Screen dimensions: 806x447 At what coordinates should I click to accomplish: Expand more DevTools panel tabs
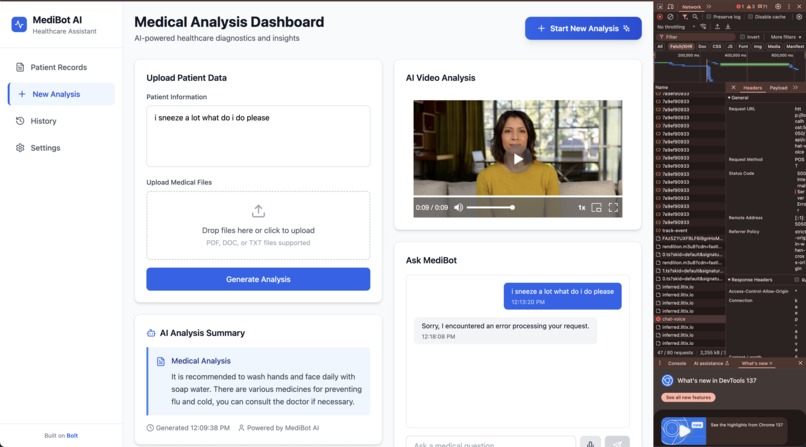click(709, 7)
